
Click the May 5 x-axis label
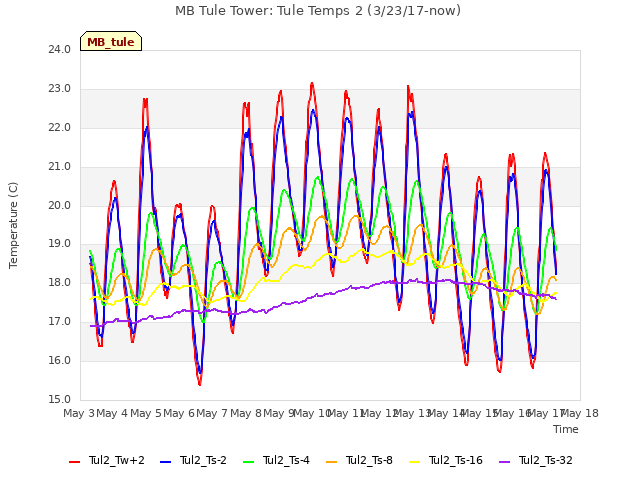click(x=146, y=413)
